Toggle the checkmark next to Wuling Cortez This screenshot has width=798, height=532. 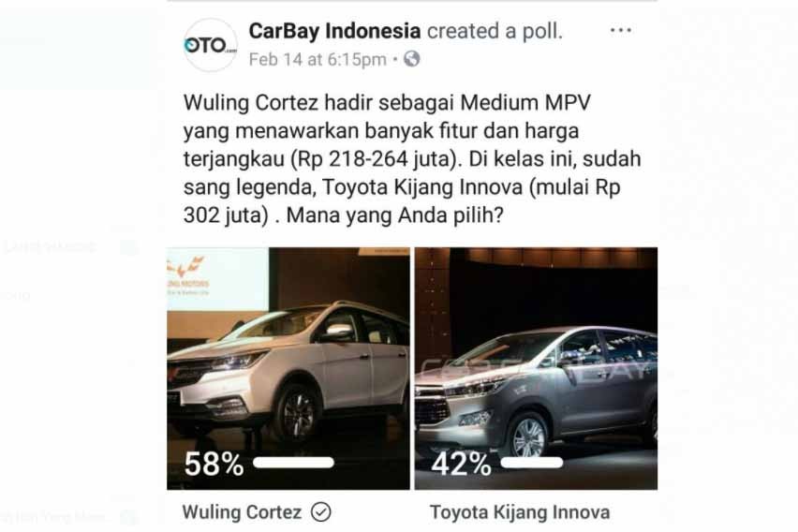tap(320, 512)
